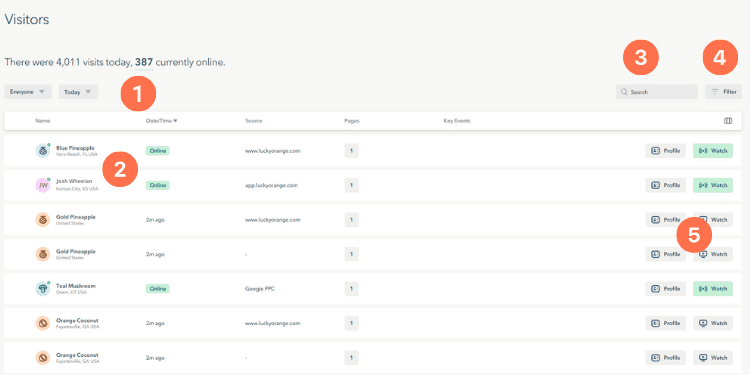750x375 pixels.
Task: Click the Vero Beach, FL USA location text
Action: point(76,154)
